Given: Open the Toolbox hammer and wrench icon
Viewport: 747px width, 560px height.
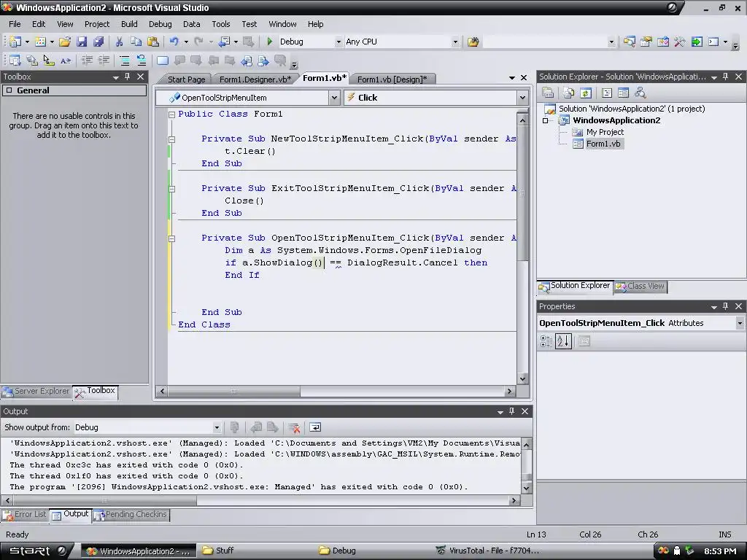Looking at the screenshot, I should click(x=679, y=42).
